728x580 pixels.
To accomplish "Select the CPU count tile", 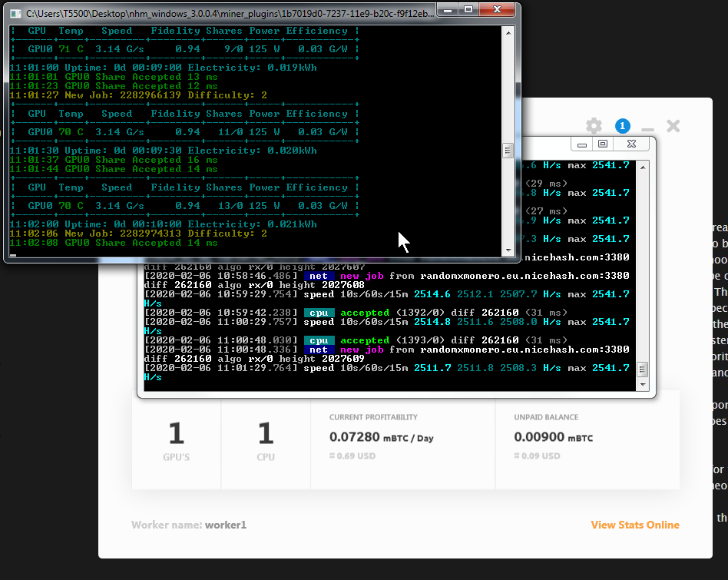I will (266, 439).
